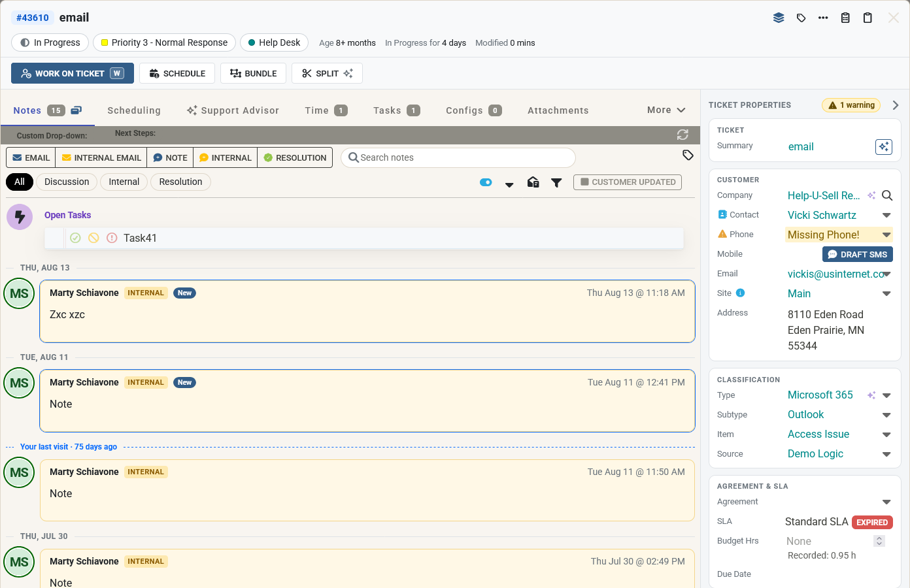
Task: Click the sparkle icon next to Company
Action: [871, 195]
